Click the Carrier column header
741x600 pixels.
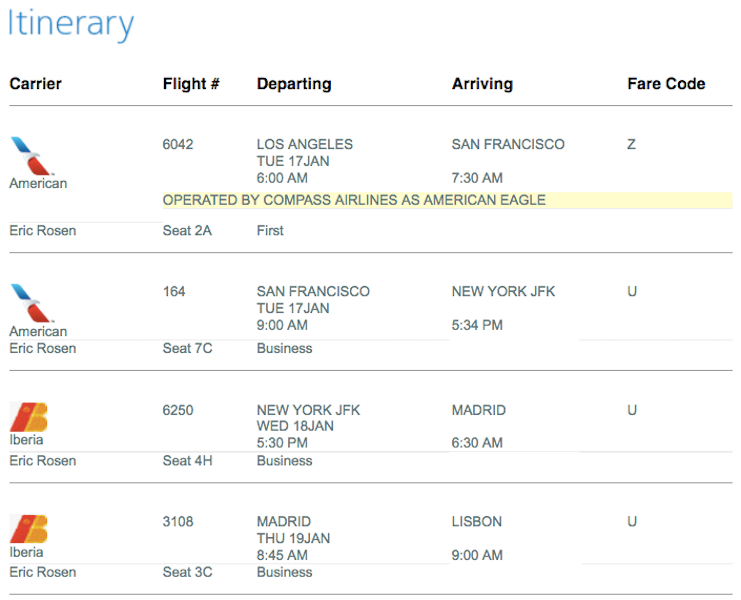(x=38, y=84)
